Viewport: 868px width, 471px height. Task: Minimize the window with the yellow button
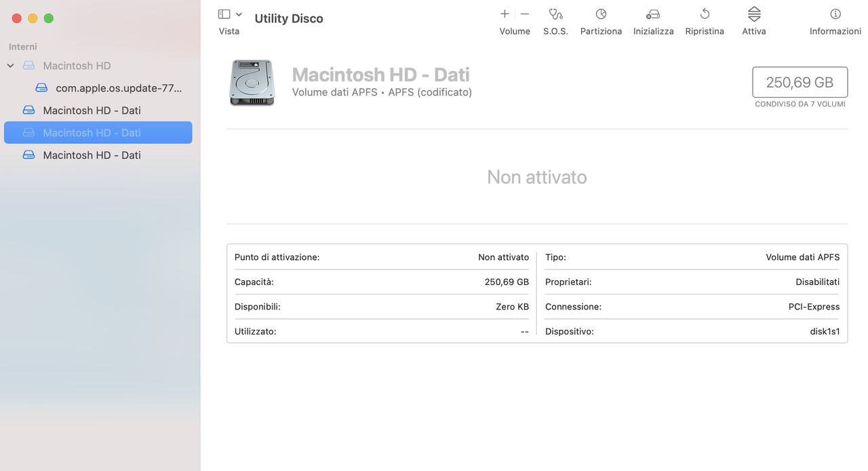pyautogui.click(x=33, y=18)
